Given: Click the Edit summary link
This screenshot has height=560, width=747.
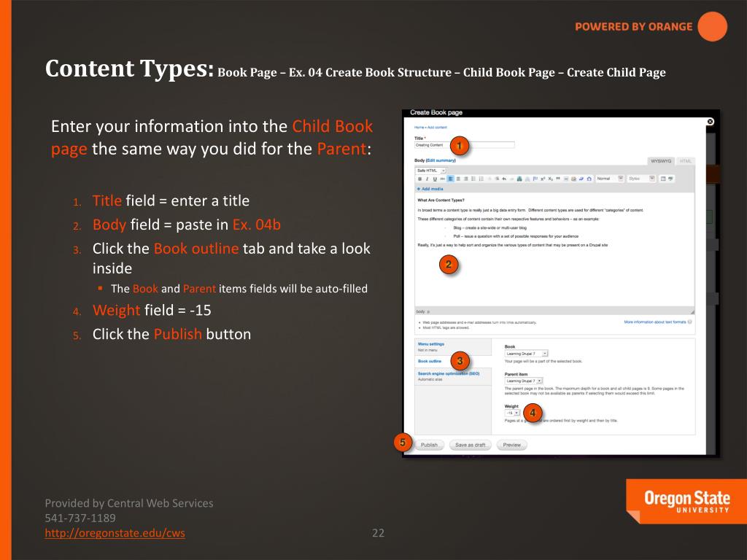Looking at the screenshot, I should pyautogui.click(x=441, y=160).
